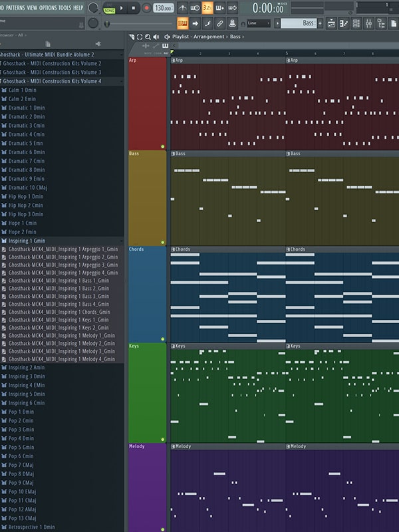The image size is (399, 532).
Task: Select Inspiring 1 Melody 4_Gmin file
Action: [62, 359]
